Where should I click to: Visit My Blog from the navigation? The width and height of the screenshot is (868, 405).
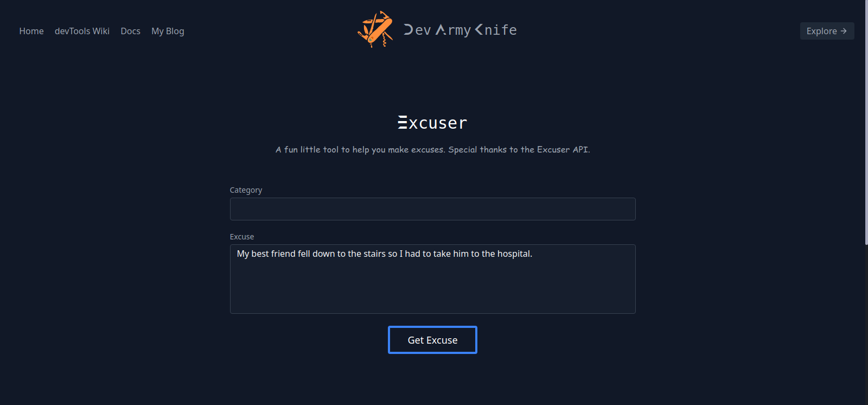(168, 31)
